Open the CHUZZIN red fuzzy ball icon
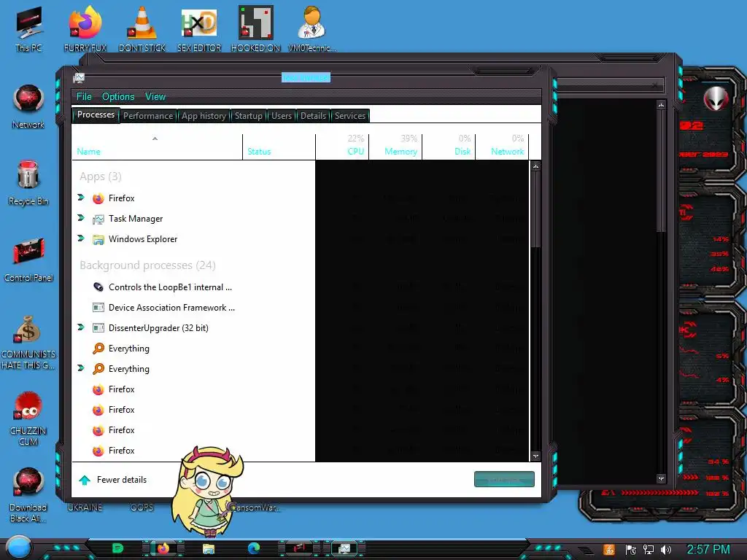 (x=28, y=418)
